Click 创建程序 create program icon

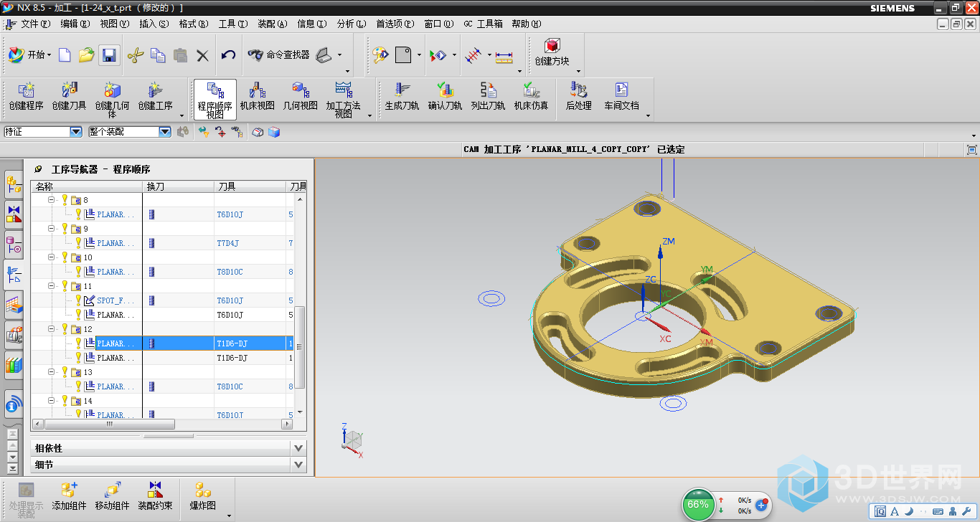pos(27,96)
